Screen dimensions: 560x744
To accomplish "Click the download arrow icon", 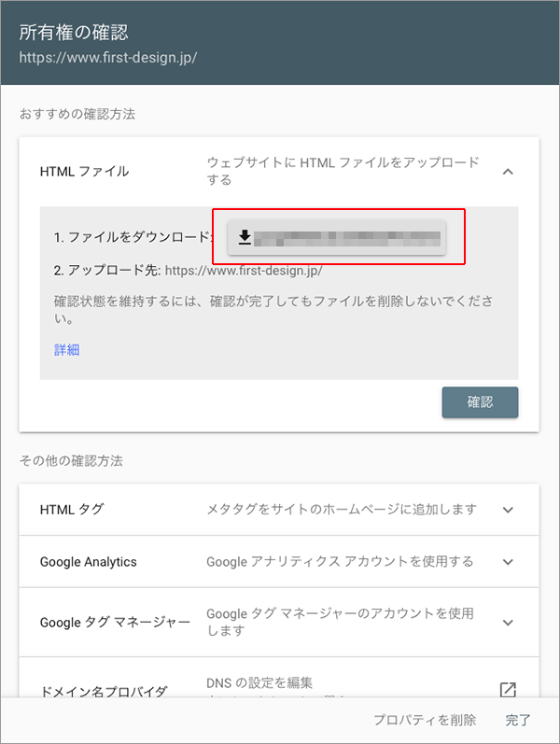I will (x=245, y=237).
